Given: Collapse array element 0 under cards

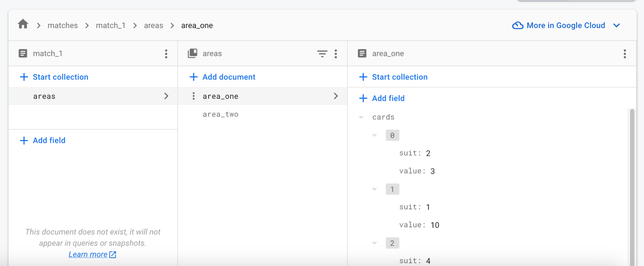Looking at the screenshot, I should (x=375, y=135).
